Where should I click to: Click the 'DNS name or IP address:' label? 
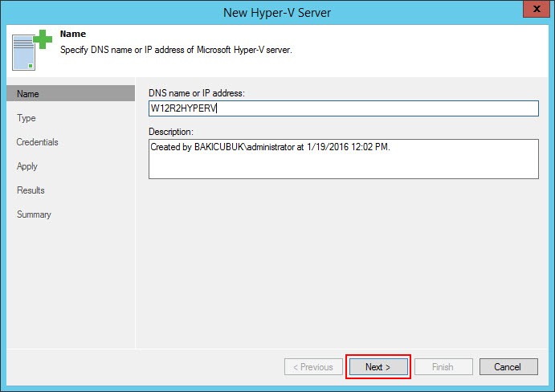[x=197, y=93]
